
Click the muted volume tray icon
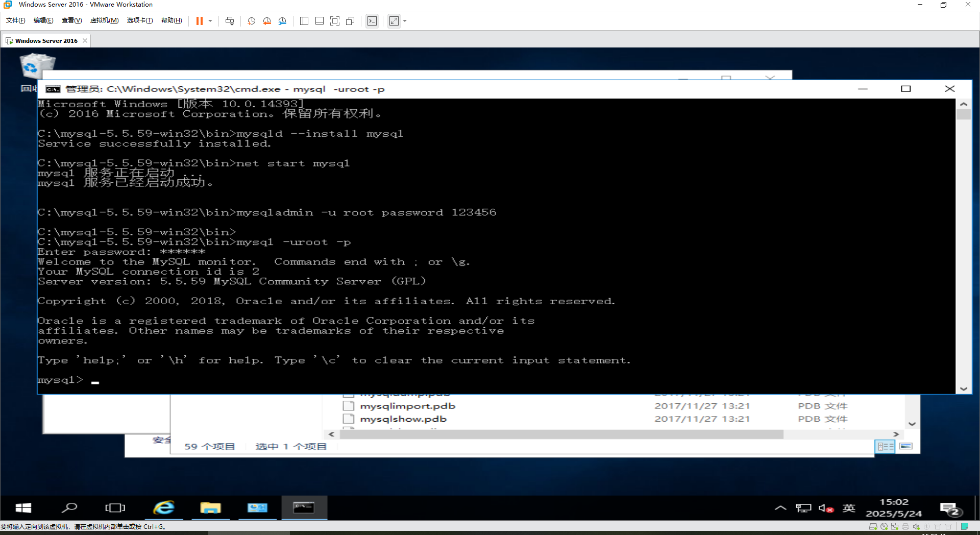pyautogui.click(x=826, y=508)
